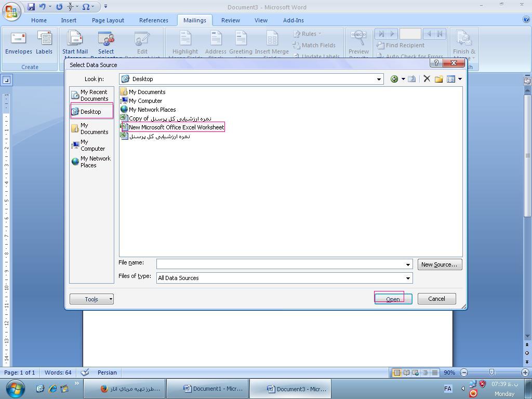Go back using green Back arrow icon

coord(394,79)
